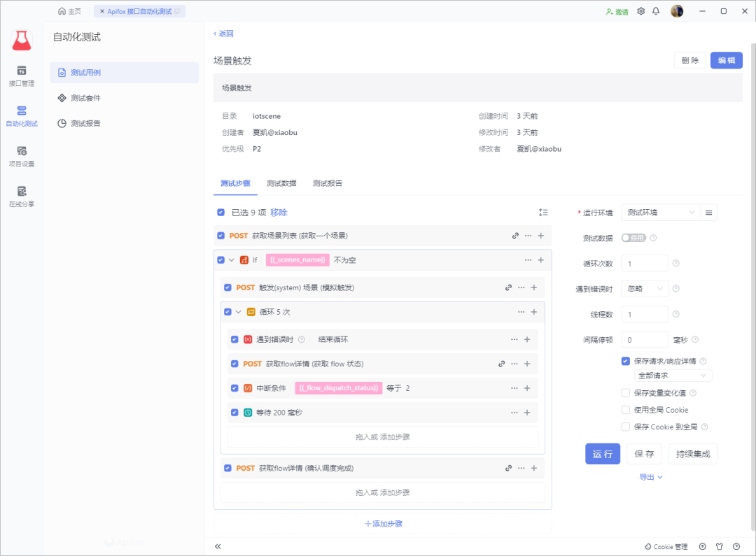Open the settings gear in the title bar
This screenshot has width=756, height=556.
tap(640, 10)
